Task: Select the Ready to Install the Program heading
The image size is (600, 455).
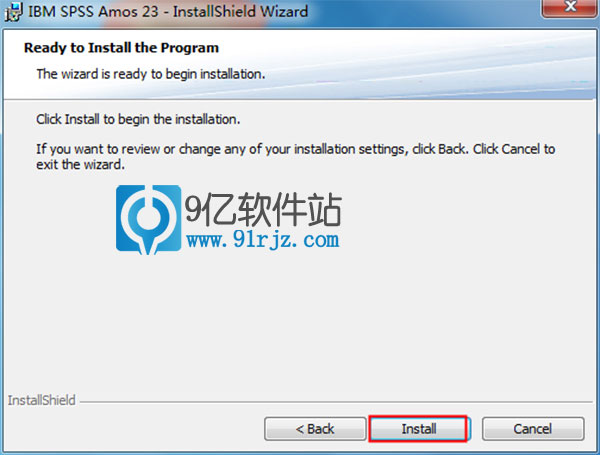Action: (x=121, y=48)
